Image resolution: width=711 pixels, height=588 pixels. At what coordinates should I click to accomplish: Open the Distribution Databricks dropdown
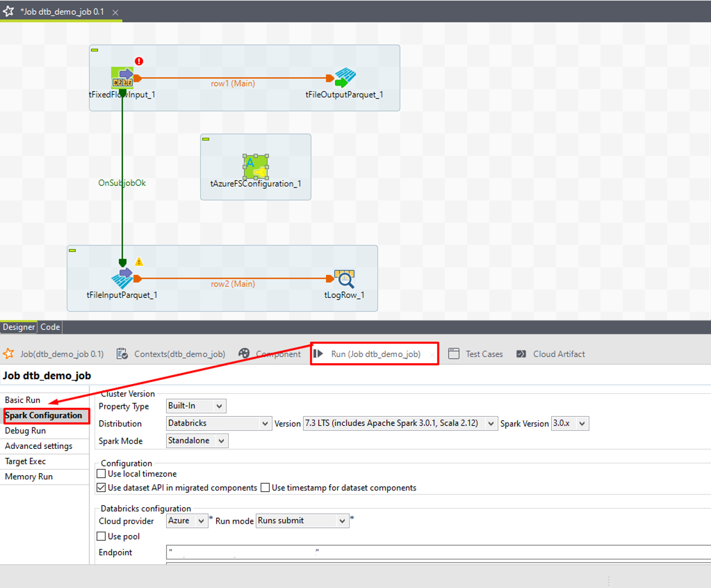tap(219, 424)
